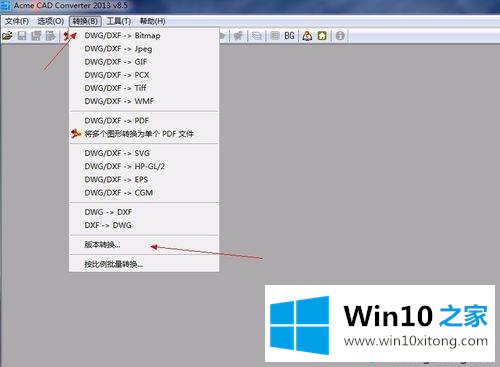Click the stacked windows icon in toolbar
500x367 pixels.
click(x=257, y=36)
